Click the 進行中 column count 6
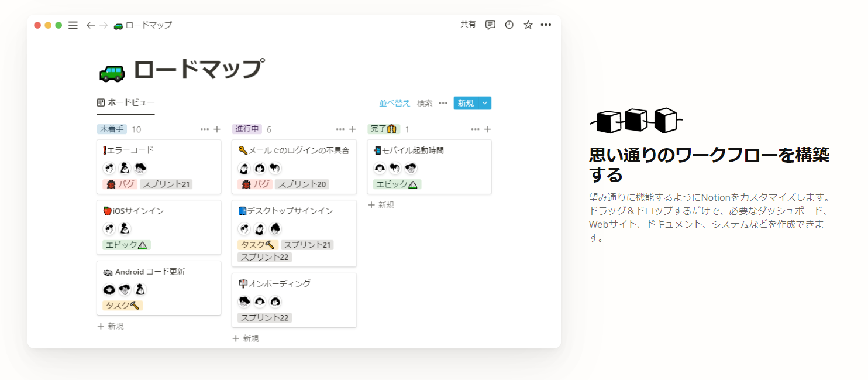868x380 pixels. click(269, 129)
